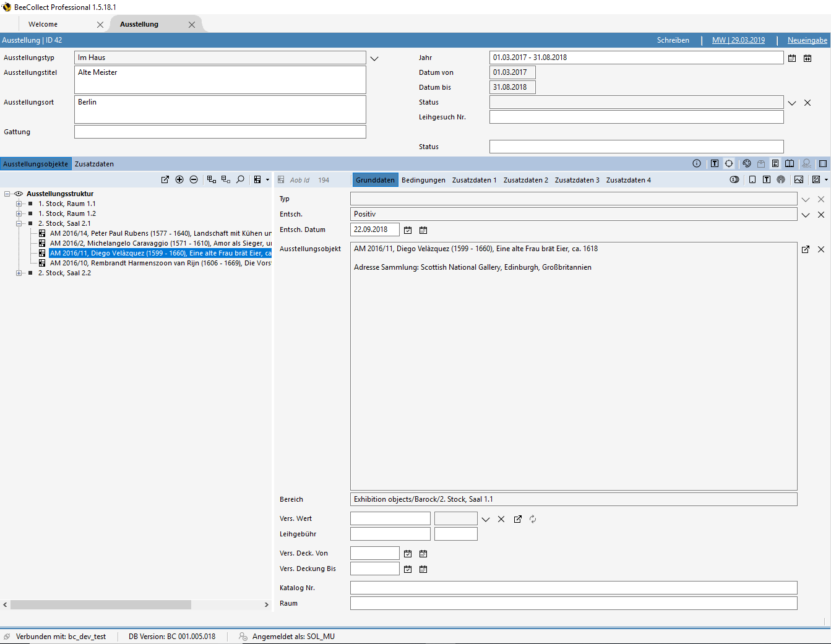Collapse the '2. Stock, Saal 2.1' tree node
The height and width of the screenshot is (644, 831).
[x=19, y=223]
